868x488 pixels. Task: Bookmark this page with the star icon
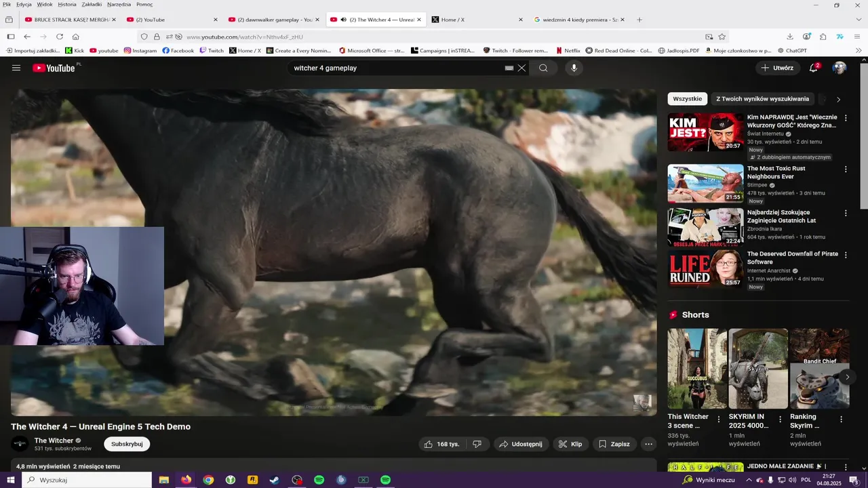(722, 37)
